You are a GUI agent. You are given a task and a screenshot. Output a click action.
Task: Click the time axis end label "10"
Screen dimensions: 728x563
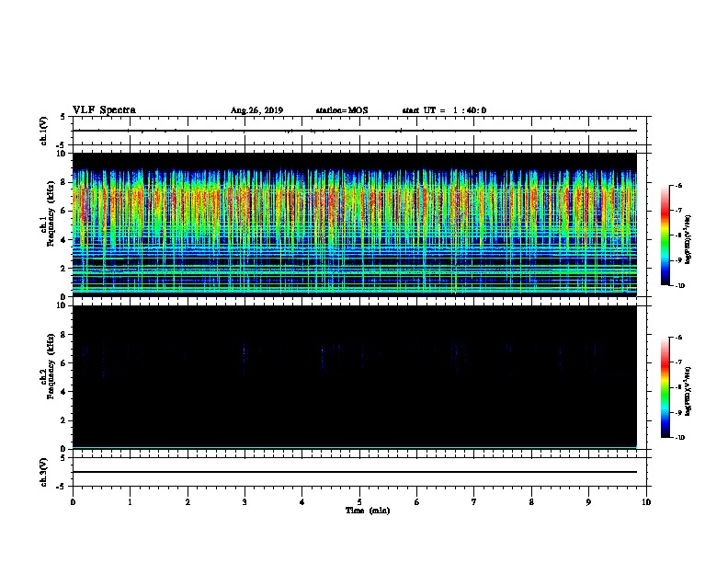(x=646, y=502)
